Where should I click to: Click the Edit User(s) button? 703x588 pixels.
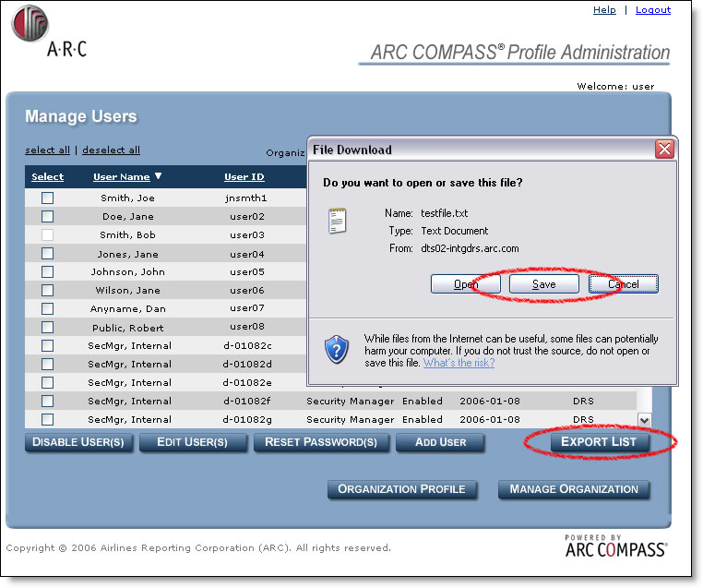pos(192,442)
